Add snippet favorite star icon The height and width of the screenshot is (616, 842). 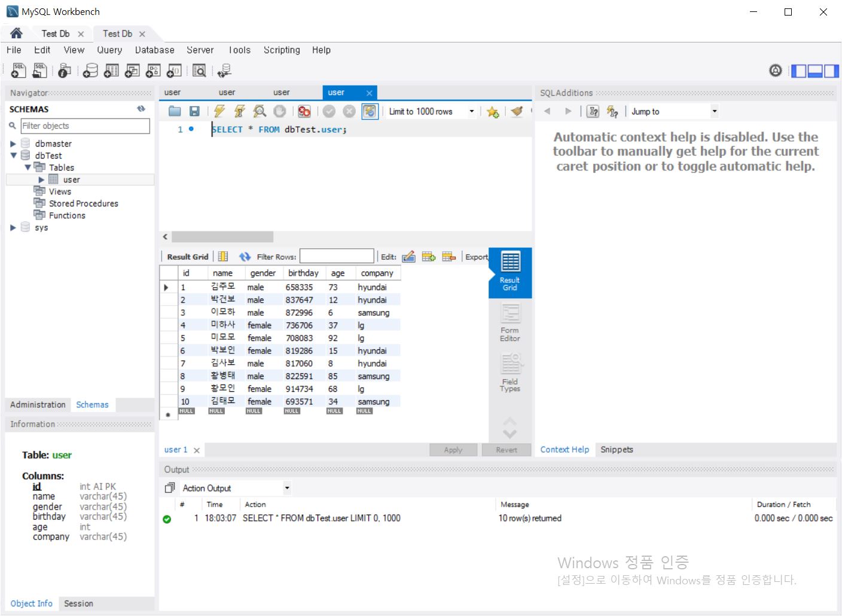point(493,112)
